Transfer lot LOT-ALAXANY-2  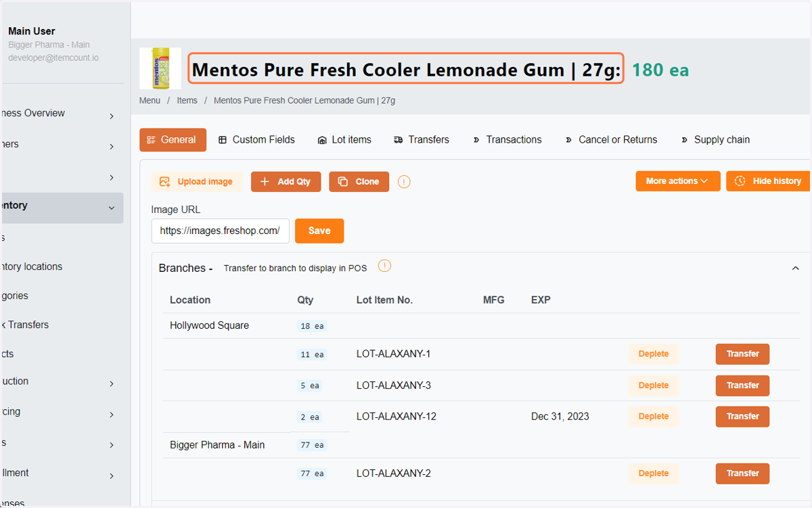(x=742, y=474)
